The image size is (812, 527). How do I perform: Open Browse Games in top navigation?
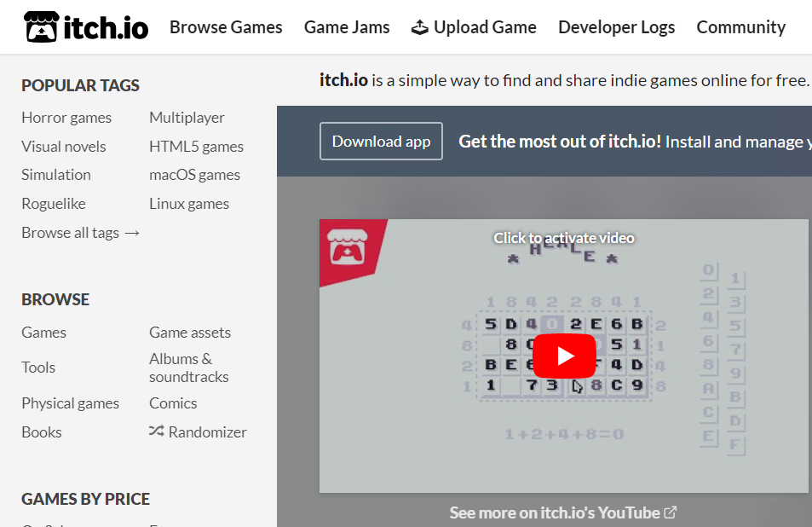point(226,27)
